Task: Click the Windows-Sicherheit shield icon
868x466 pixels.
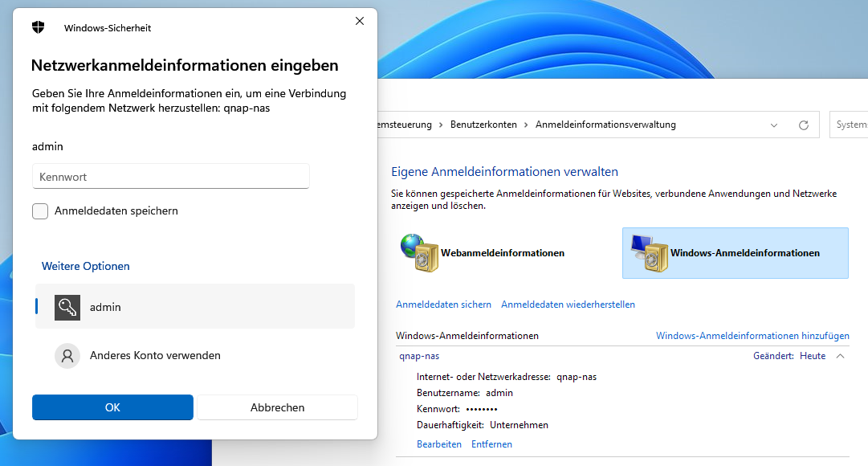Action: click(x=39, y=27)
